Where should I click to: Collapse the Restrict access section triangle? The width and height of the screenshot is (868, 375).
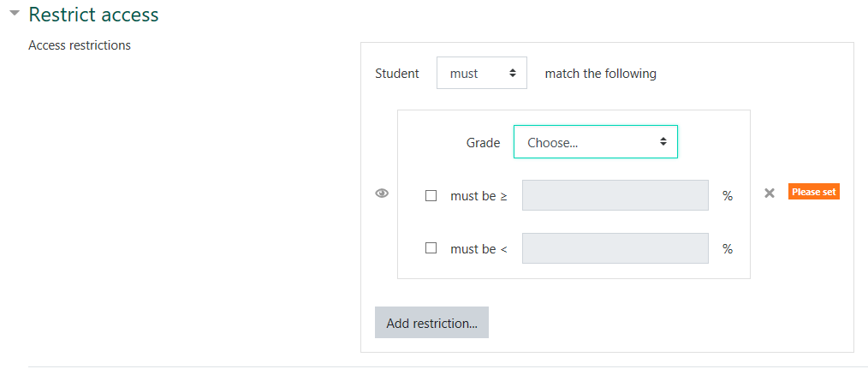coord(14,14)
